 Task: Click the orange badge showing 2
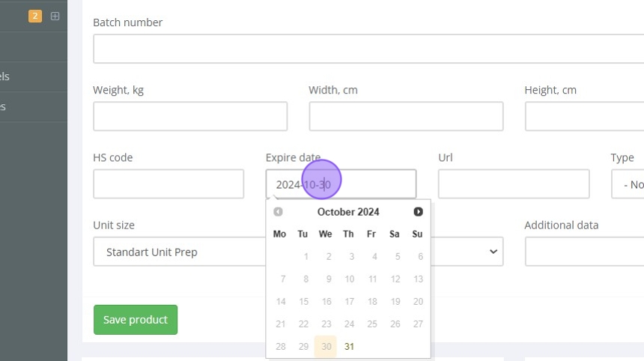coord(35,16)
